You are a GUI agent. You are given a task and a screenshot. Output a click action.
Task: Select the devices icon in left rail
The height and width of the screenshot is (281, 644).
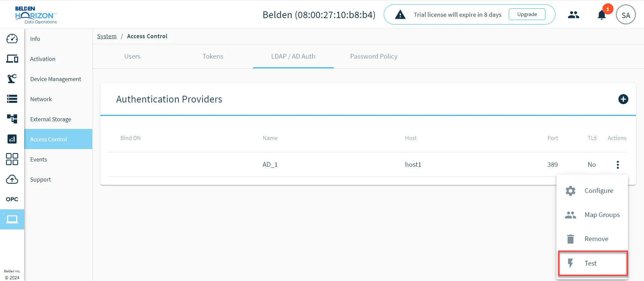tap(12, 59)
